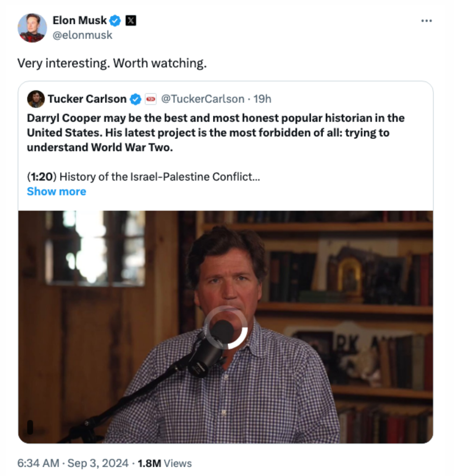Open the @TuckerCarlson handle link
This screenshot has height=476, width=454.
[202, 99]
